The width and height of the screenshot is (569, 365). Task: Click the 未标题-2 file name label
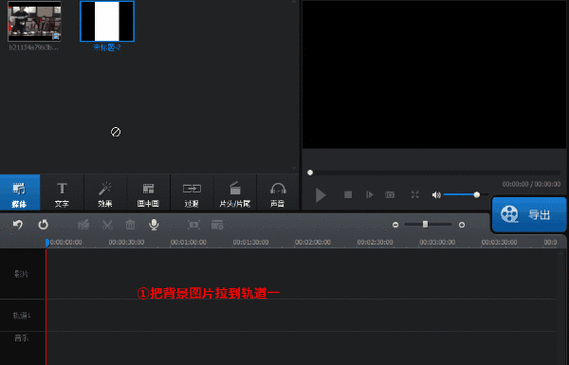pos(107,47)
